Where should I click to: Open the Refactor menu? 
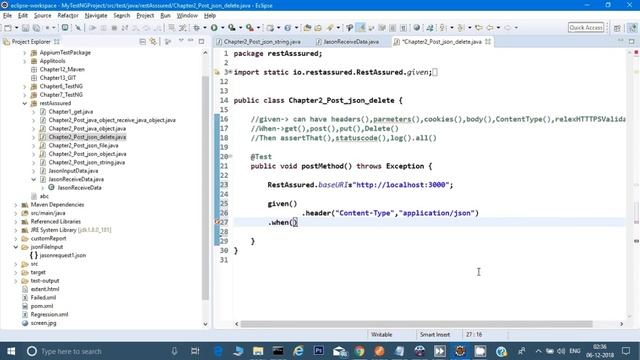[x=68, y=16]
